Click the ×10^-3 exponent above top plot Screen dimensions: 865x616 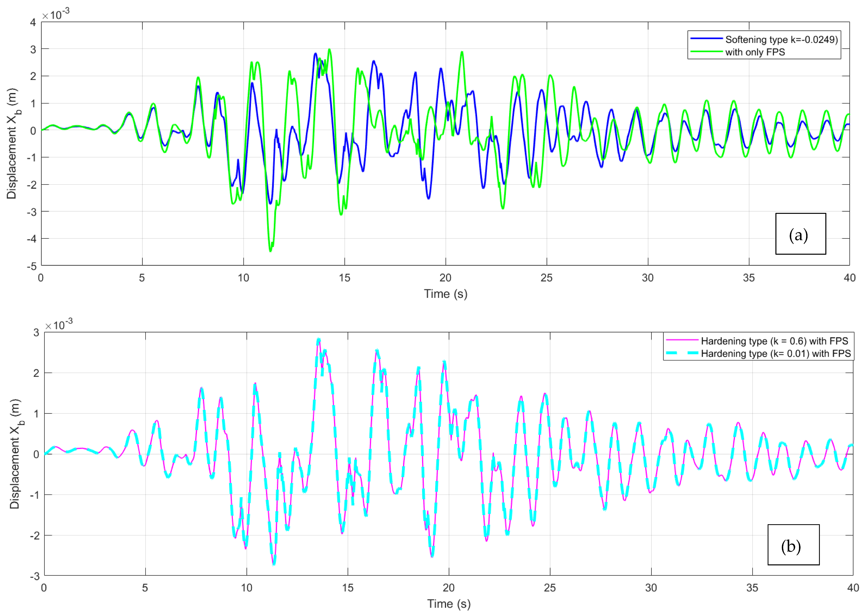pyautogui.click(x=56, y=14)
